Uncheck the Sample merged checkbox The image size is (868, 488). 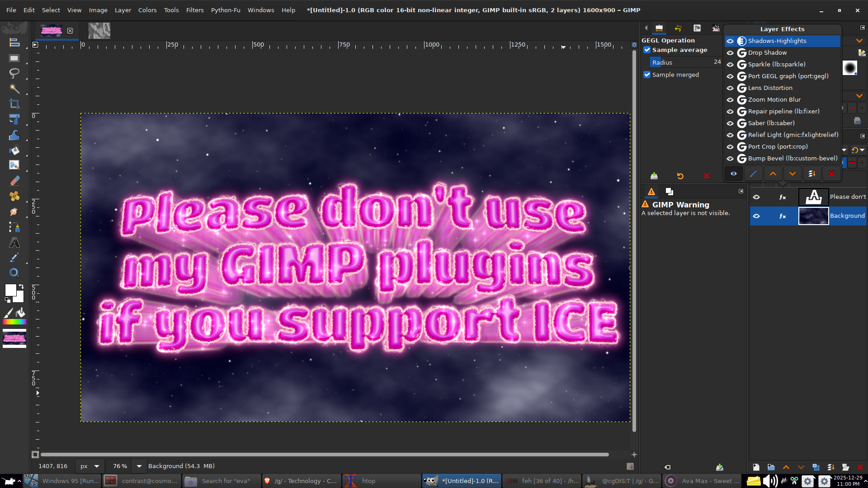click(x=647, y=75)
